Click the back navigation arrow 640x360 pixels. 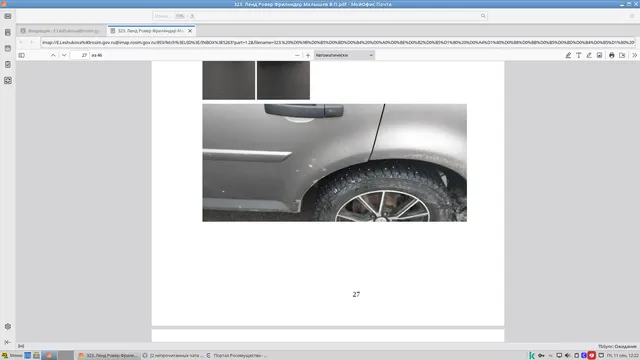point(21,42)
